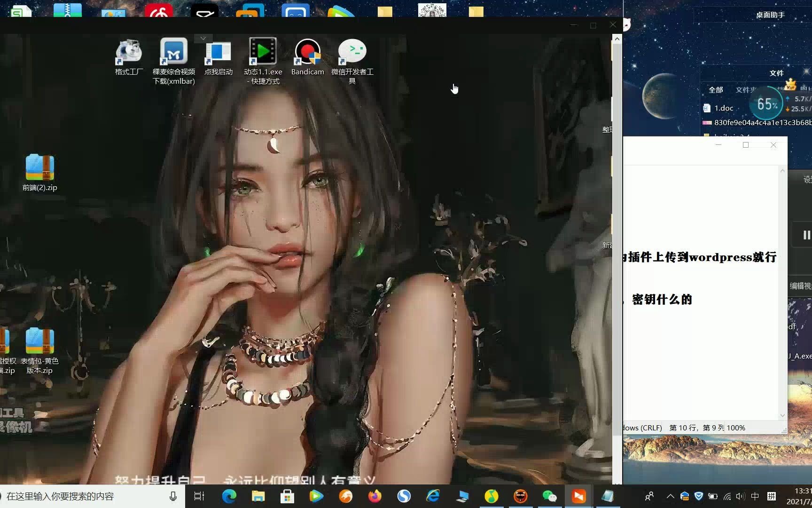The height and width of the screenshot is (508, 812).
Task: Select the 全部 tab in the 文件 panel
Action: point(716,90)
